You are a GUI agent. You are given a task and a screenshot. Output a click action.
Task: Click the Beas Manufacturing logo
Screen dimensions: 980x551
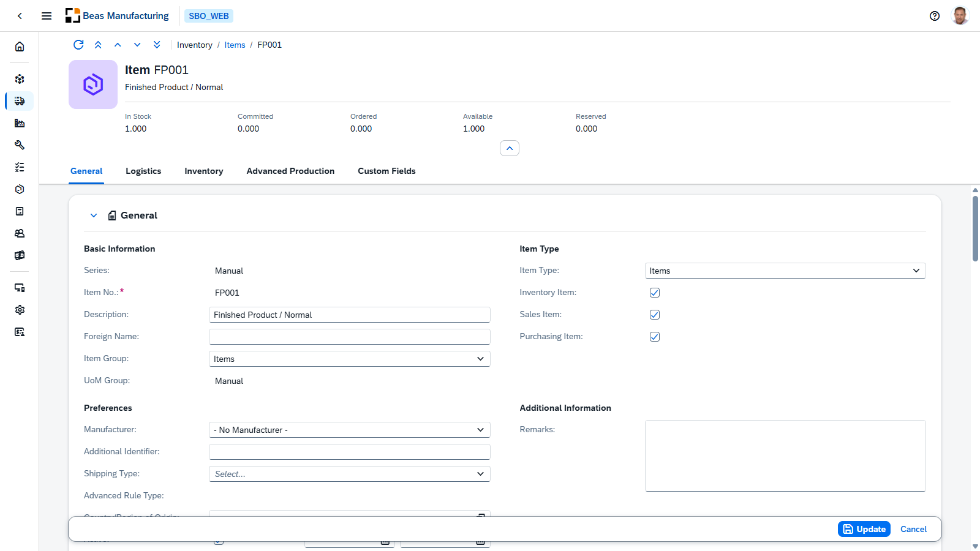[117, 16]
